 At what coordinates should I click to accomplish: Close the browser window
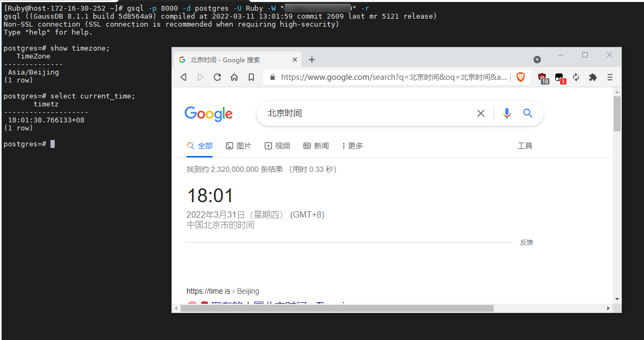pyautogui.click(x=609, y=55)
